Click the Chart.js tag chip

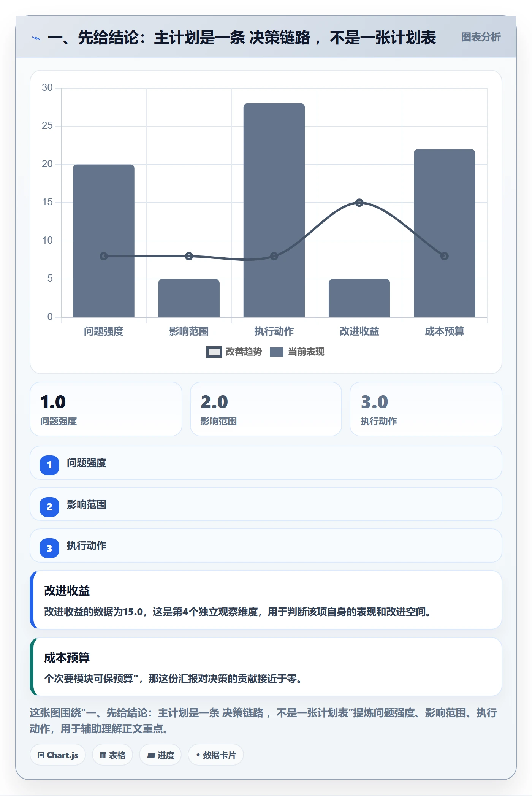58,755
